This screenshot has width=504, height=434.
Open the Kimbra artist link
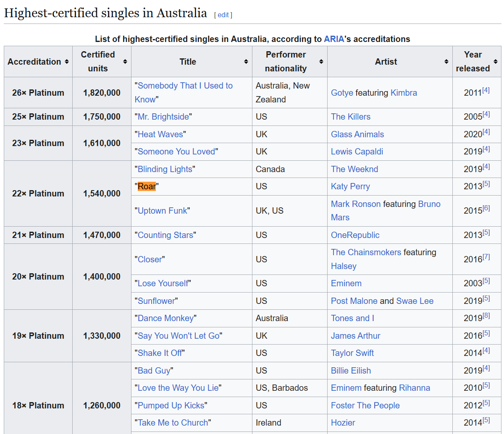point(404,93)
